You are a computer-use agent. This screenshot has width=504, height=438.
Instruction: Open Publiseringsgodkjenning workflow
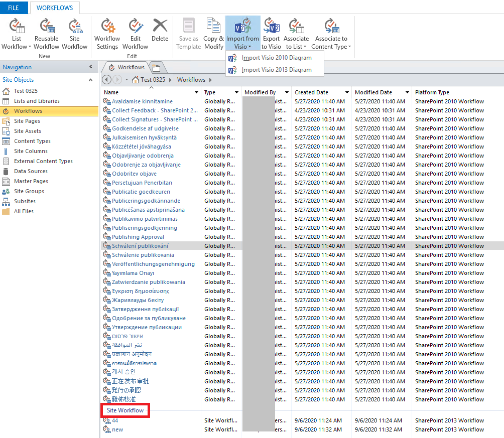pyautogui.click(x=144, y=228)
